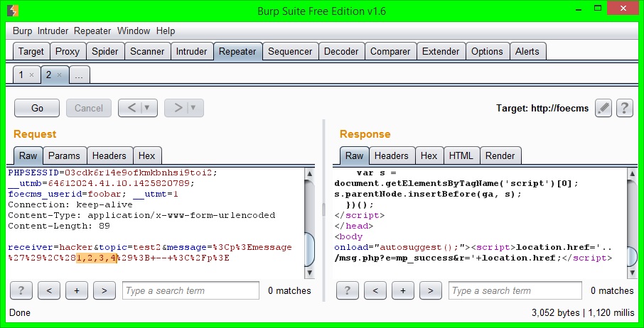Screen dimensions: 644x328
Task: Click the edit target pencil icon
Action: 603,108
